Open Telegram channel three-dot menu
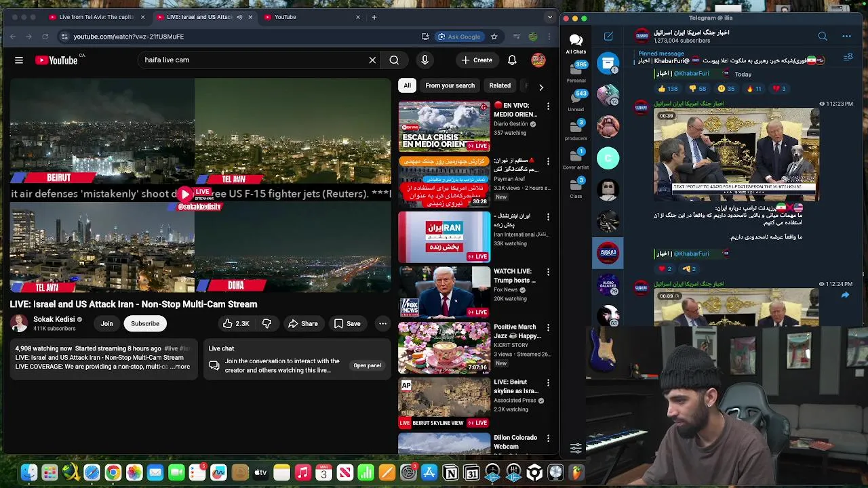868x488 pixels. [846, 37]
